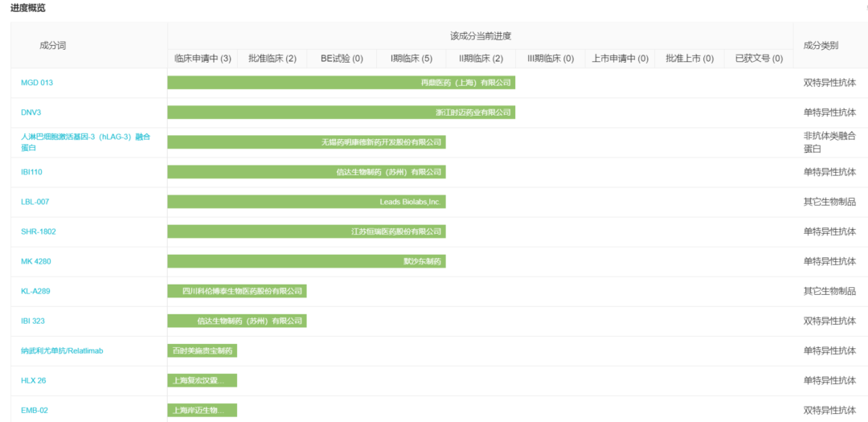Image resolution: width=868 pixels, height=422 pixels.
Task: Click the 该成分当前进度 header
Action: point(481,36)
